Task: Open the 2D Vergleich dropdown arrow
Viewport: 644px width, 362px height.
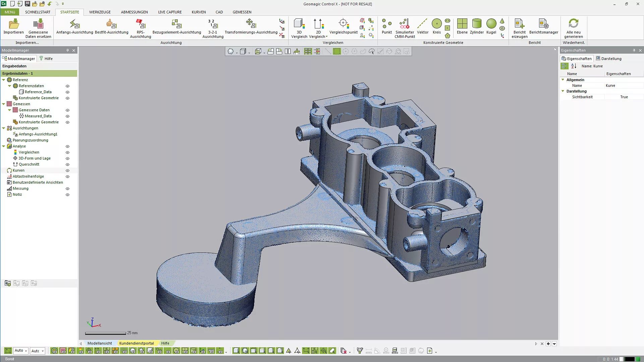Action: coord(327,37)
